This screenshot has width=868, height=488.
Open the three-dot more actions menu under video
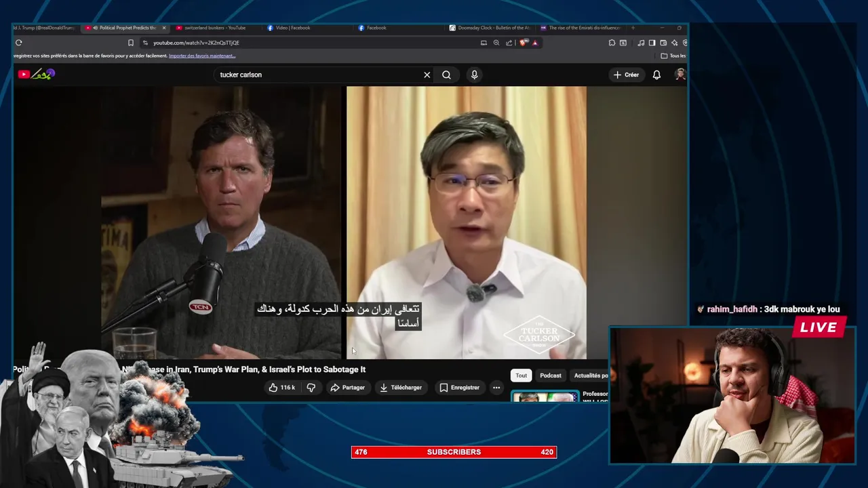496,388
